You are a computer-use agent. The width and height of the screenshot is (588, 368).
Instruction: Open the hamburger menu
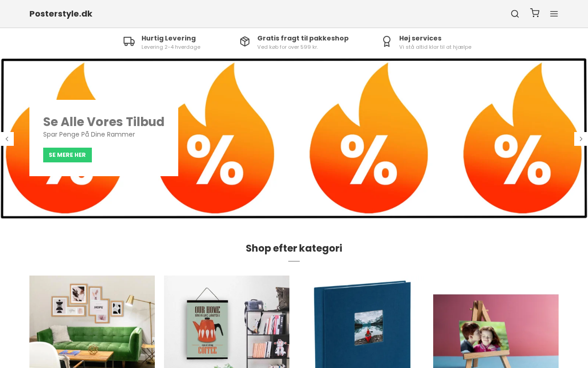(x=554, y=14)
